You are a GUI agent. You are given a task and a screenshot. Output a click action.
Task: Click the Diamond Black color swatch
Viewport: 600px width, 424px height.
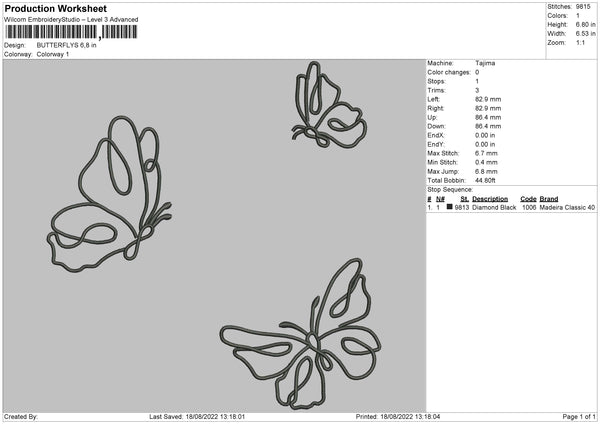click(x=450, y=207)
